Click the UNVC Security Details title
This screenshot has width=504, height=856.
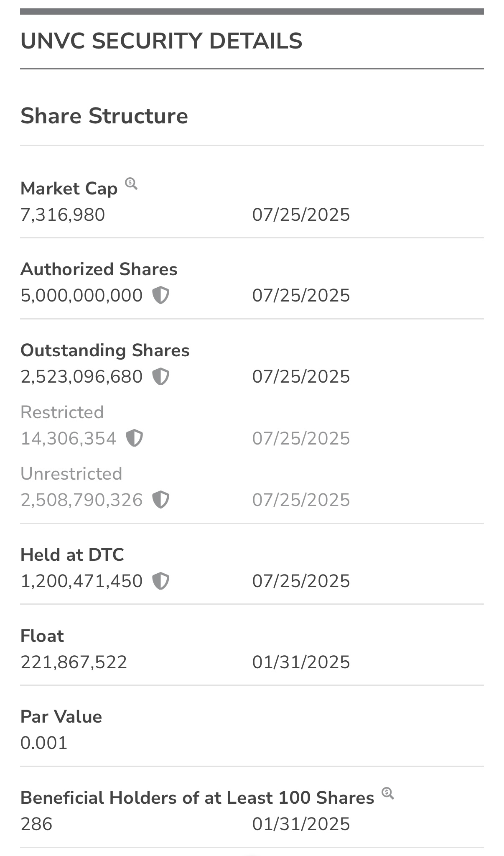161,41
